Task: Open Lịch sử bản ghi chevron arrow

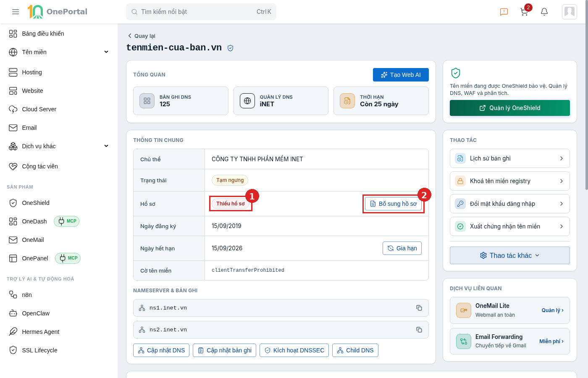Action: 562,158
